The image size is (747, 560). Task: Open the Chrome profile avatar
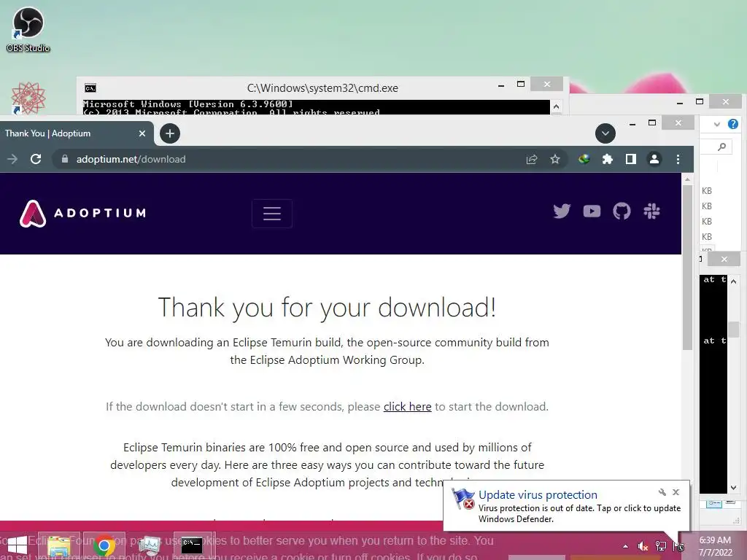654,159
